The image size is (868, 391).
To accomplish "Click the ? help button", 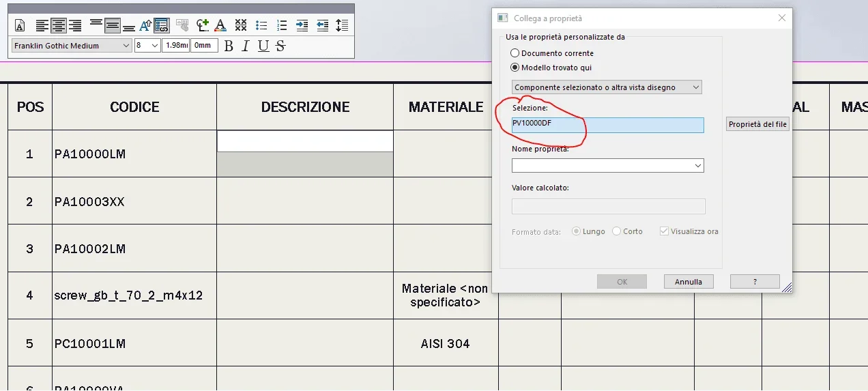I will tap(755, 282).
